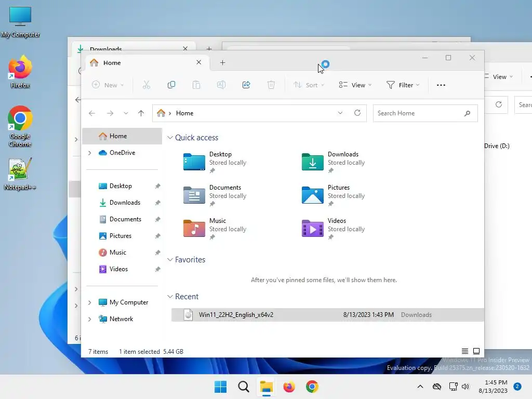Select Pictures in the navigation pane

click(x=122, y=236)
